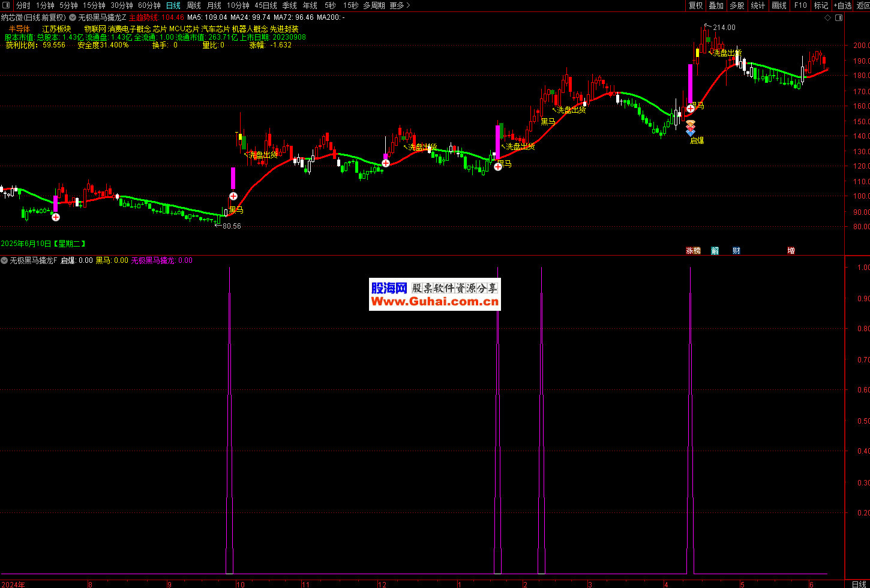Viewport: 870px width, 588px height.
Task: Expand the 更多 periods menu
Action: [x=400, y=5]
